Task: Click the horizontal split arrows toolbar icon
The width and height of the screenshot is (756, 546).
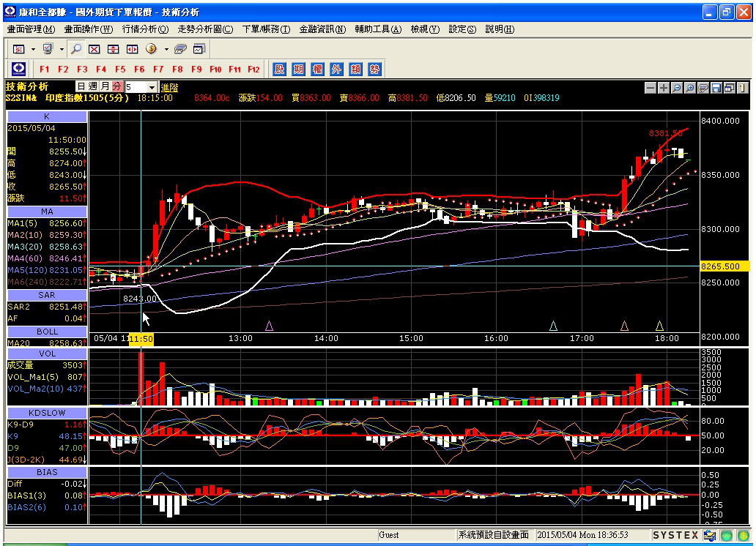Action: [x=132, y=49]
